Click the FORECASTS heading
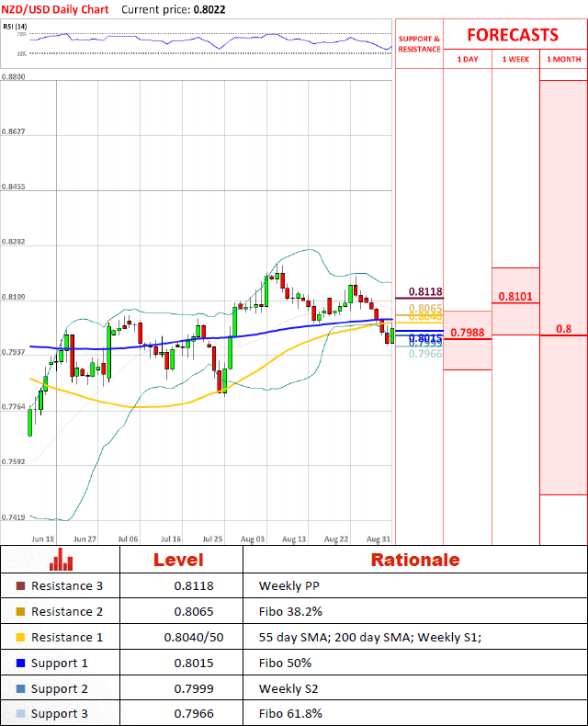Viewport: 588px width, 726px height. (x=513, y=35)
